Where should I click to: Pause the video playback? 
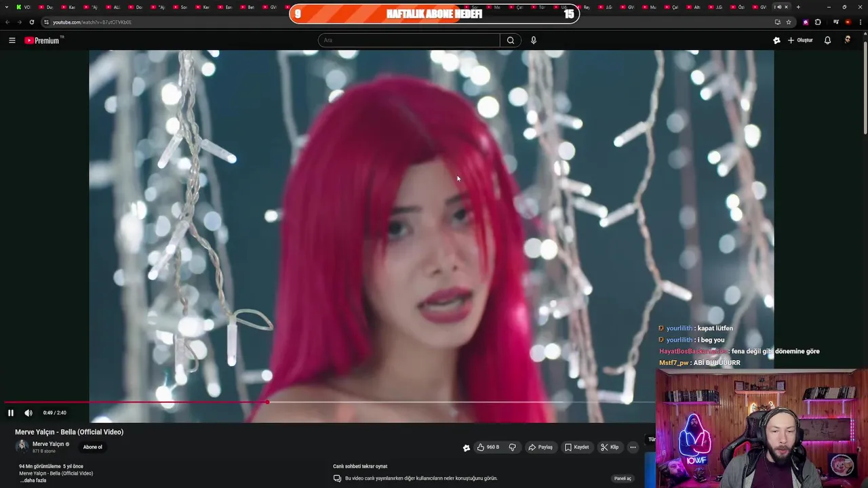tap(11, 413)
